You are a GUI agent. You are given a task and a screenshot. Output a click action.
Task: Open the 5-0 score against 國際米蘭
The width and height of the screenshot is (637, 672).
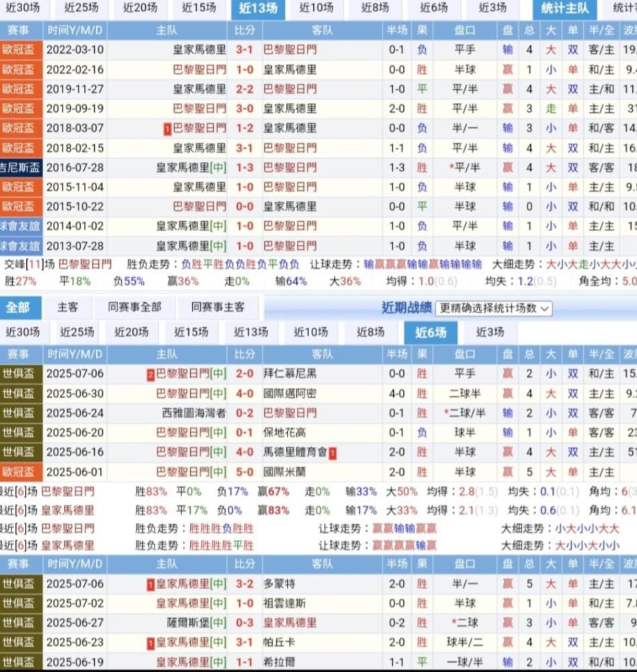click(245, 472)
